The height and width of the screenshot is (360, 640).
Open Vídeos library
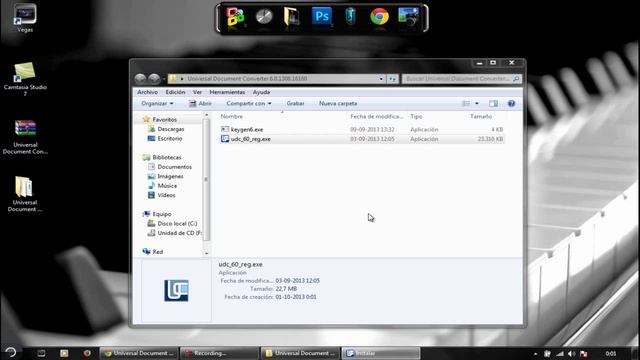click(x=166, y=195)
